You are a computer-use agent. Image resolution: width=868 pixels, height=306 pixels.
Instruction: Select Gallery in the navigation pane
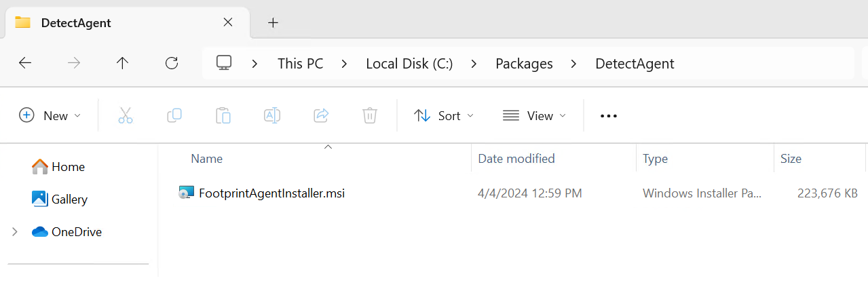coord(69,199)
